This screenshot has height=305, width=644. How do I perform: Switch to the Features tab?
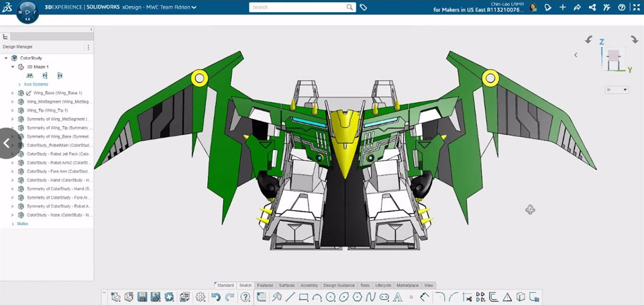(266, 286)
